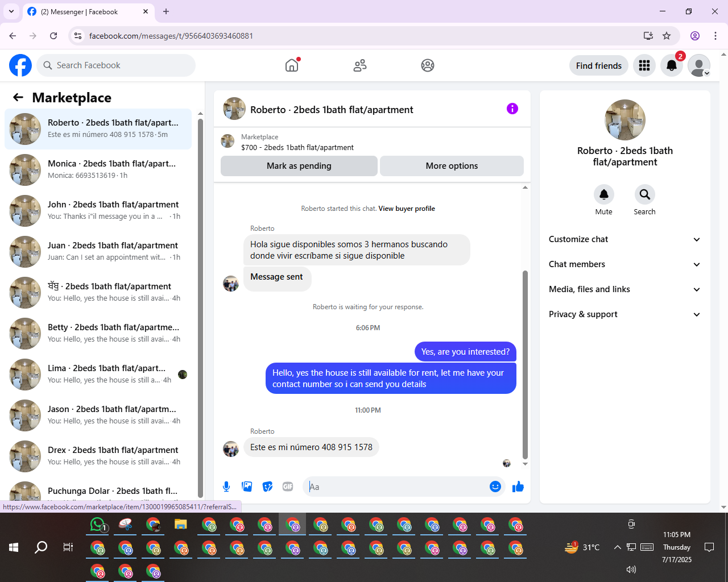
Task: Expand the Media, files and links section
Action: tap(624, 289)
